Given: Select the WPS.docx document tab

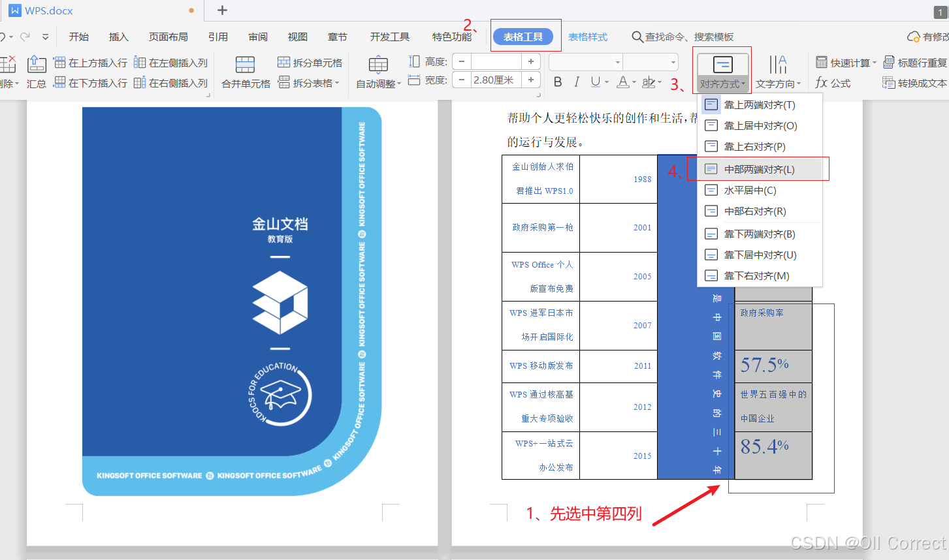Looking at the screenshot, I should [101, 10].
